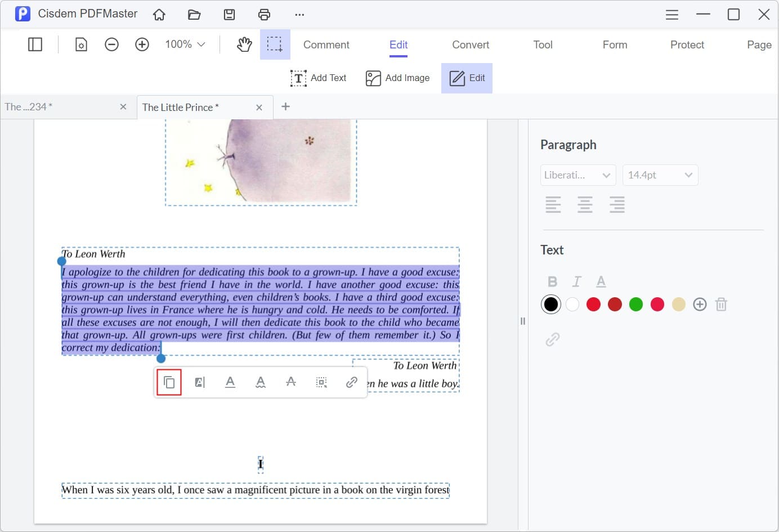Click the Edit mode button
This screenshot has height=532, width=779.
(467, 78)
